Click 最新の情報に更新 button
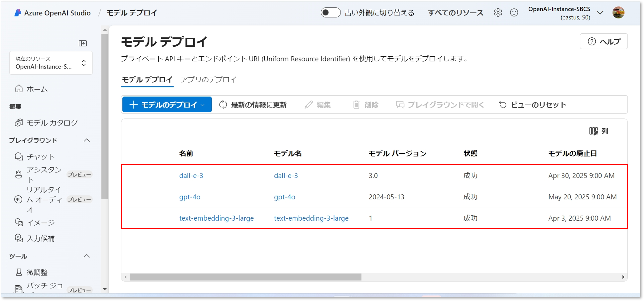 click(x=253, y=104)
